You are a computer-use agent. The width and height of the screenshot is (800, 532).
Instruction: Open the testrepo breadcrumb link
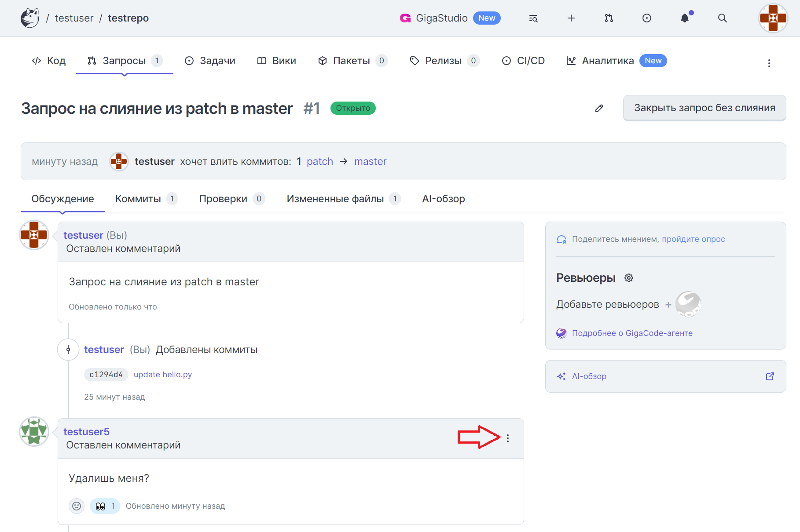pyautogui.click(x=128, y=18)
